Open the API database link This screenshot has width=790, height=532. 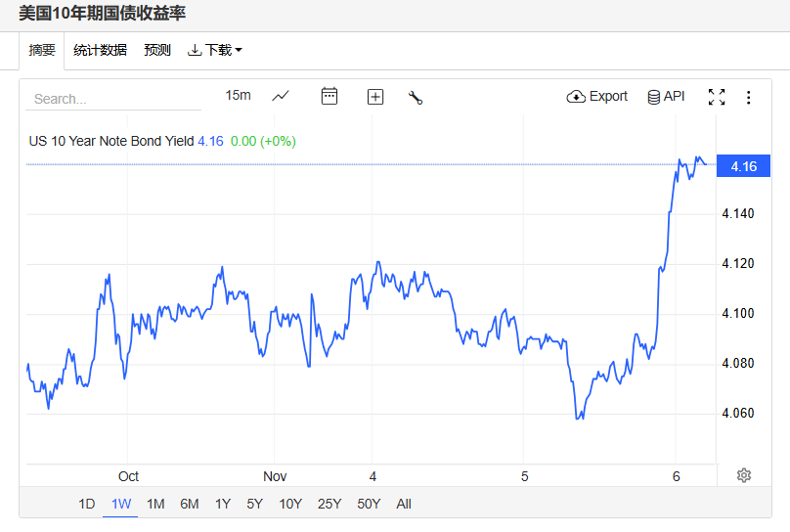[x=666, y=96]
